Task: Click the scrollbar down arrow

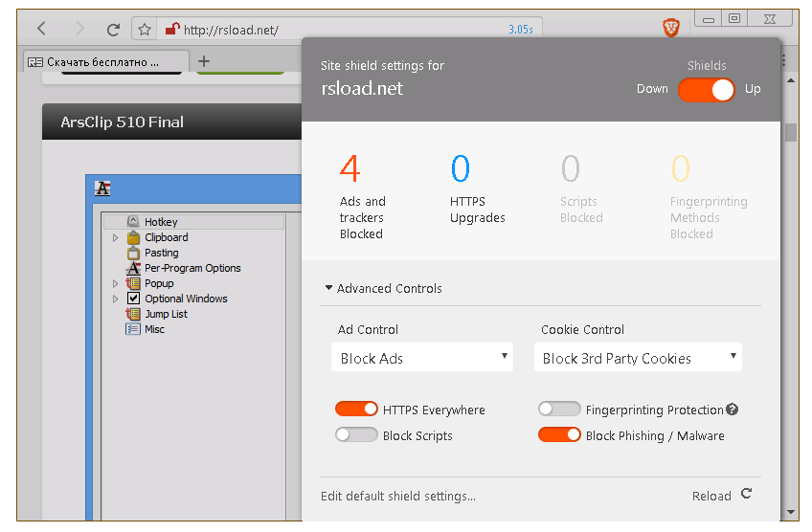Action: (791, 512)
